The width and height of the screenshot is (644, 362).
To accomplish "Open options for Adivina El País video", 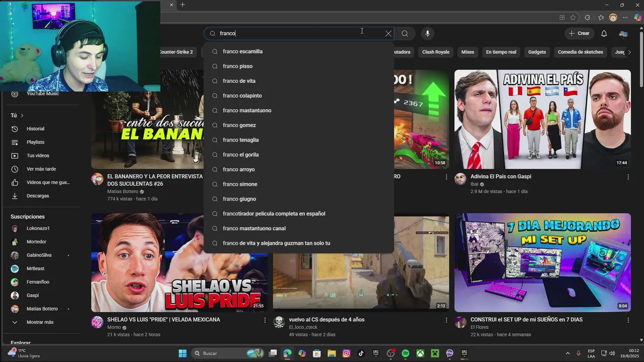I will click(628, 177).
